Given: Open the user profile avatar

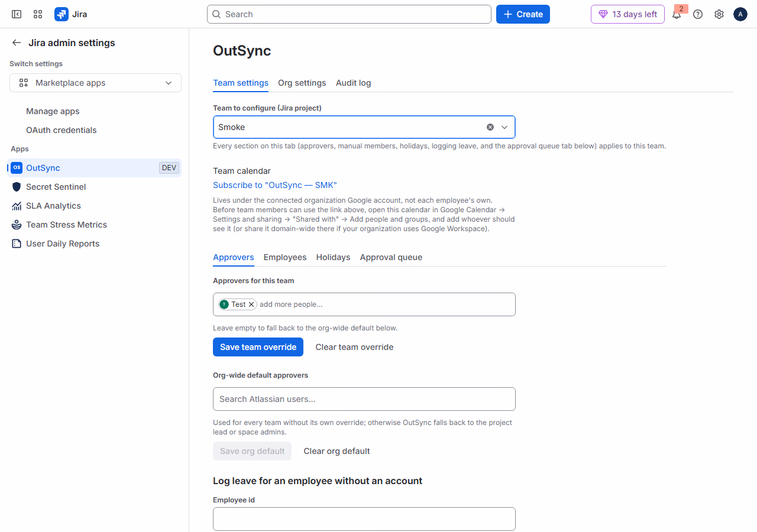Looking at the screenshot, I should (x=740, y=14).
